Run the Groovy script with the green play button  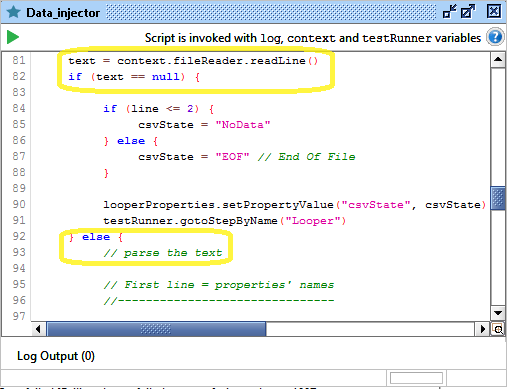(13, 37)
